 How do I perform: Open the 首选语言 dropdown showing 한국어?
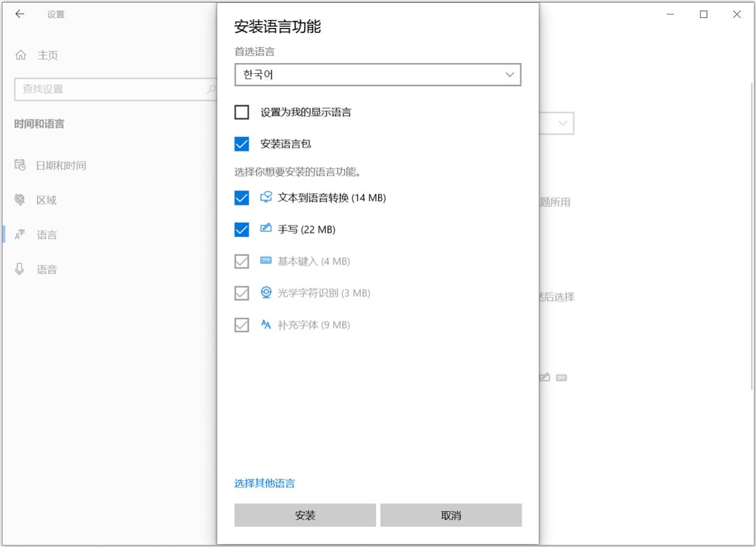point(377,75)
